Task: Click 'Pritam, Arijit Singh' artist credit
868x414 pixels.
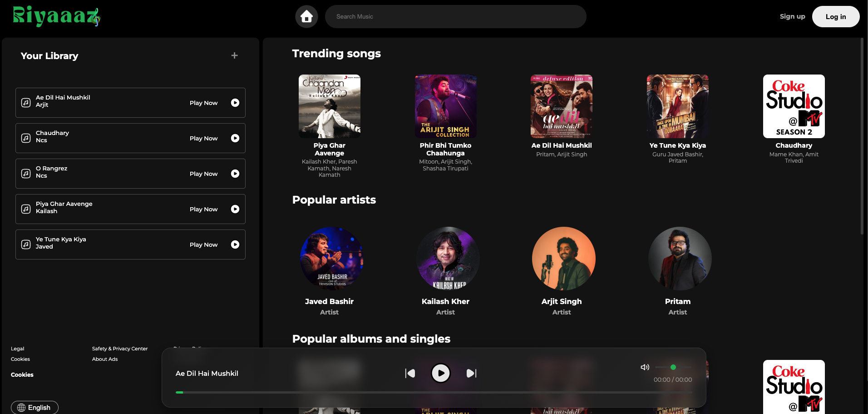Action: 562,155
